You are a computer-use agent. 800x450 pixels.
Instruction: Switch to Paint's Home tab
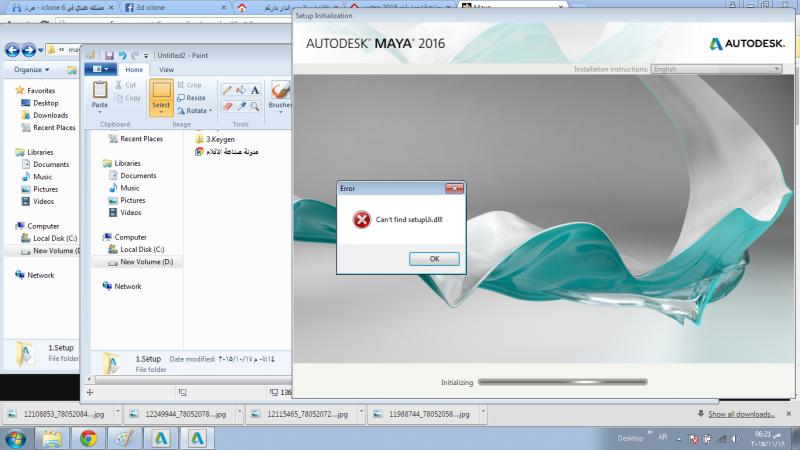[x=134, y=69]
